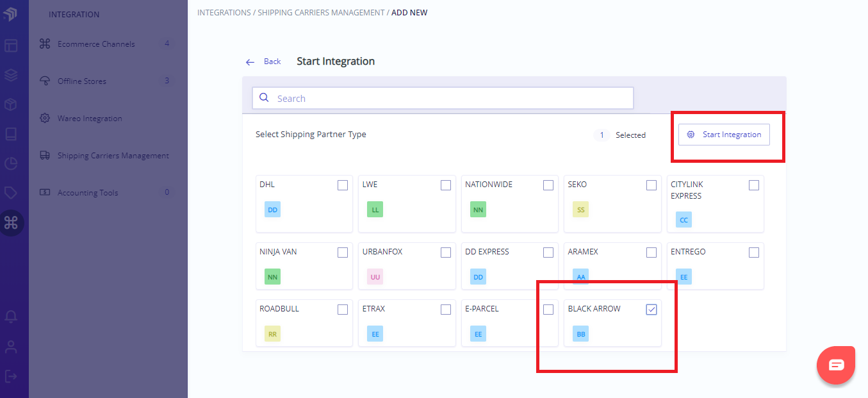Screen dimensions: 868x398
Task: Open the dashboard layout icon in the sidebar
Action: point(10,46)
